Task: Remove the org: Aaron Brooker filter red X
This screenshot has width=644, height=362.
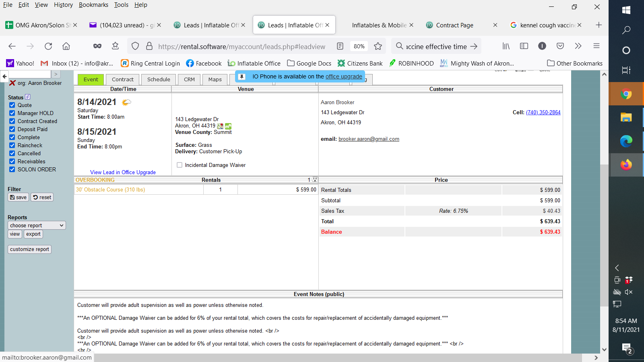Action: click(x=12, y=83)
